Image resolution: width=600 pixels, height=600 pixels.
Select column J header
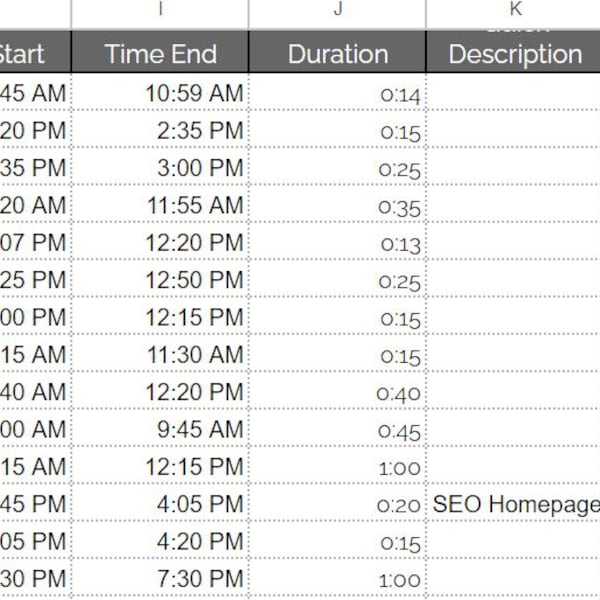coord(337,14)
